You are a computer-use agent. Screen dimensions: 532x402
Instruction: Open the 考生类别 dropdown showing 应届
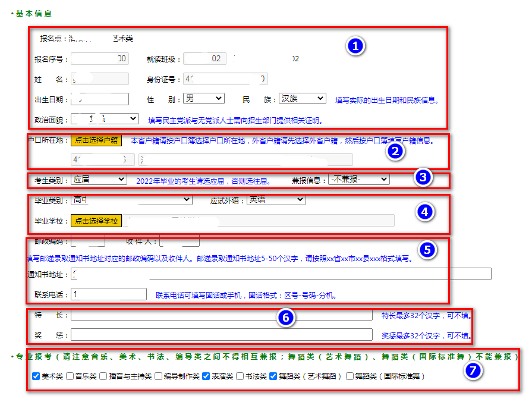click(99, 179)
